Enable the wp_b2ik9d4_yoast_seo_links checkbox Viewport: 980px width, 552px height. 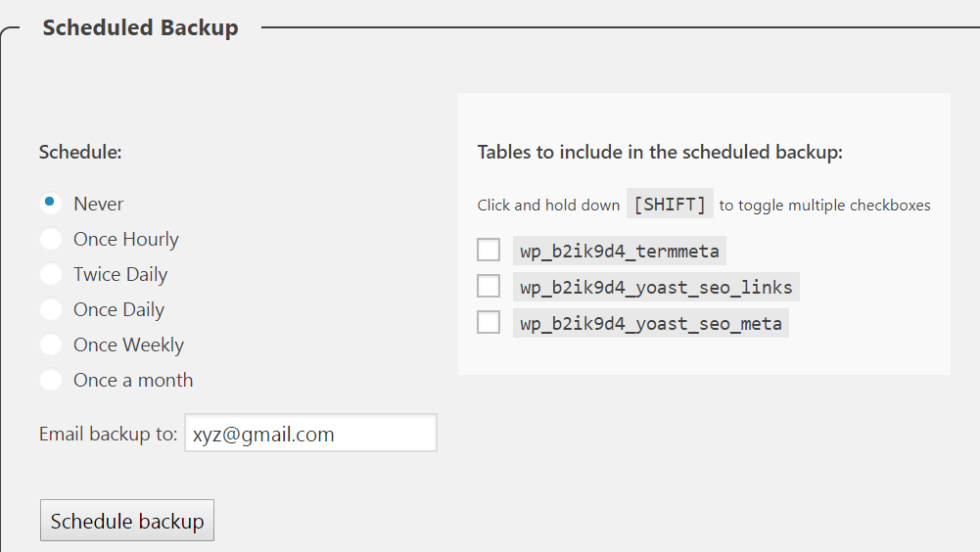pyautogui.click(x=489, y=286)
